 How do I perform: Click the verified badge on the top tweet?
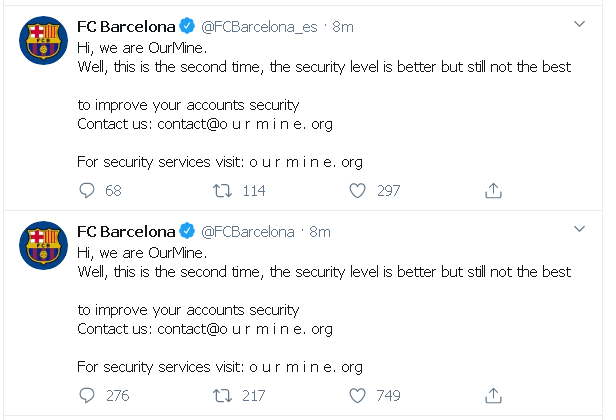(x=187, y=26)
